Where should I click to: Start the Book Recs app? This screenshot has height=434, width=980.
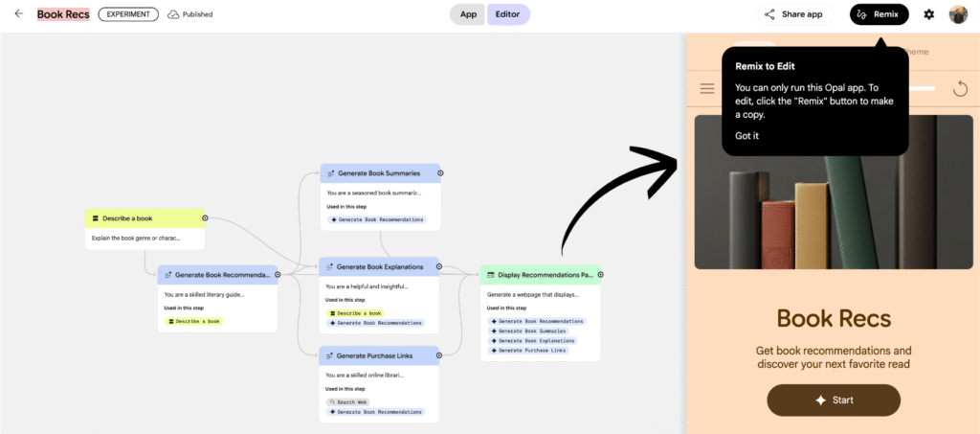click(833, 400)
